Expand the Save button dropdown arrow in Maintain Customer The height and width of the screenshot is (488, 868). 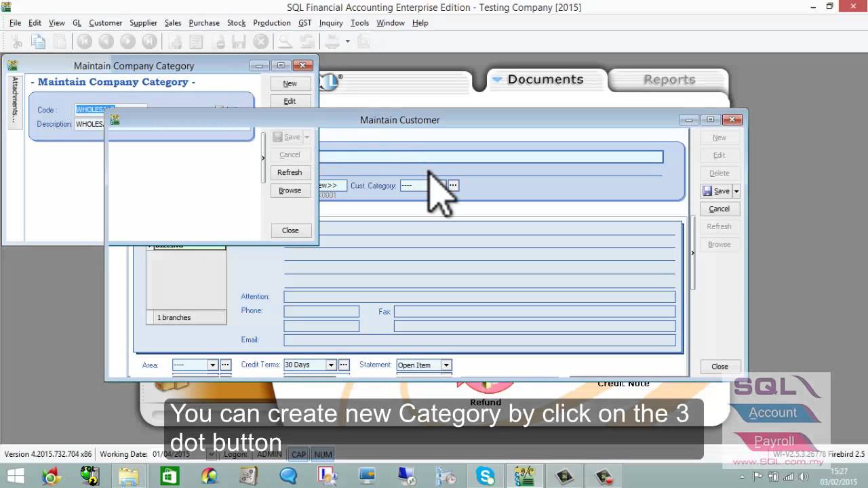click(x=736, y=191)
